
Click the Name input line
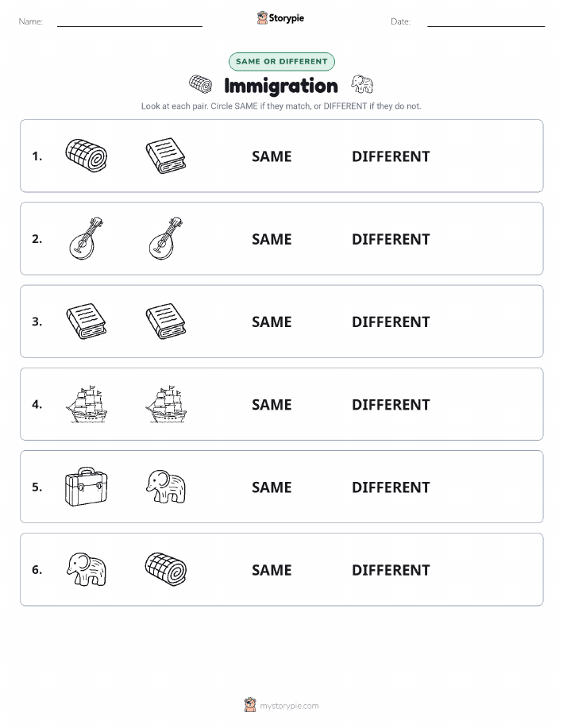(x=129, y=21)
